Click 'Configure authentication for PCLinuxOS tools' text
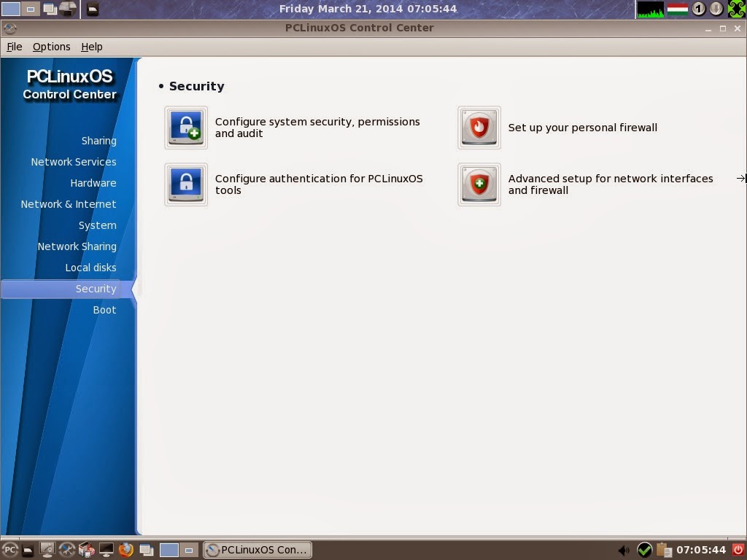This screenshot has height=560, width=747. 319,184
